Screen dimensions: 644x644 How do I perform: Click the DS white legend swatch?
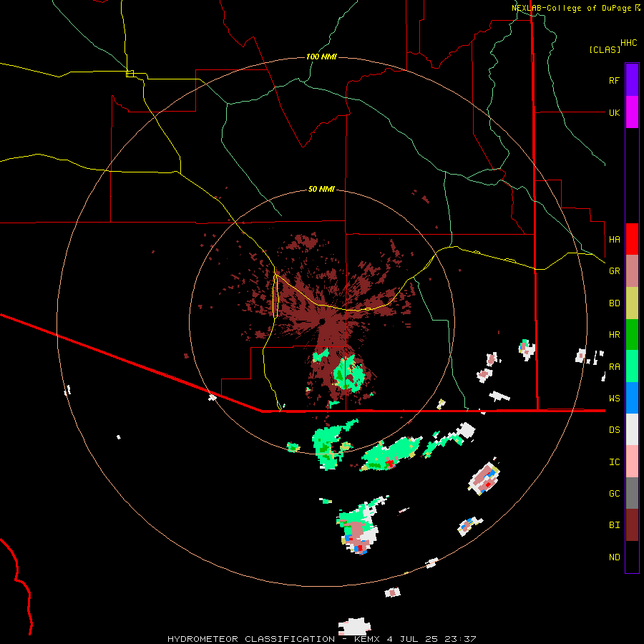632,429
